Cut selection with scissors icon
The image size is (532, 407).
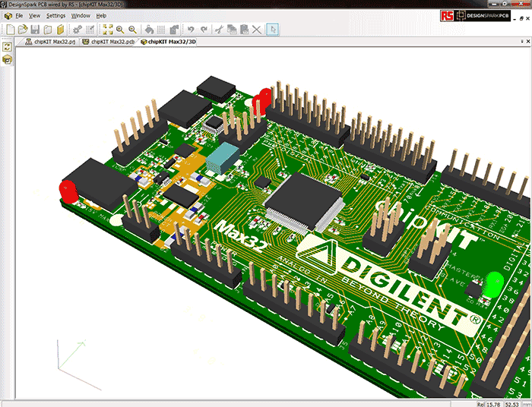pyautogui.click(x=219, y=30)
